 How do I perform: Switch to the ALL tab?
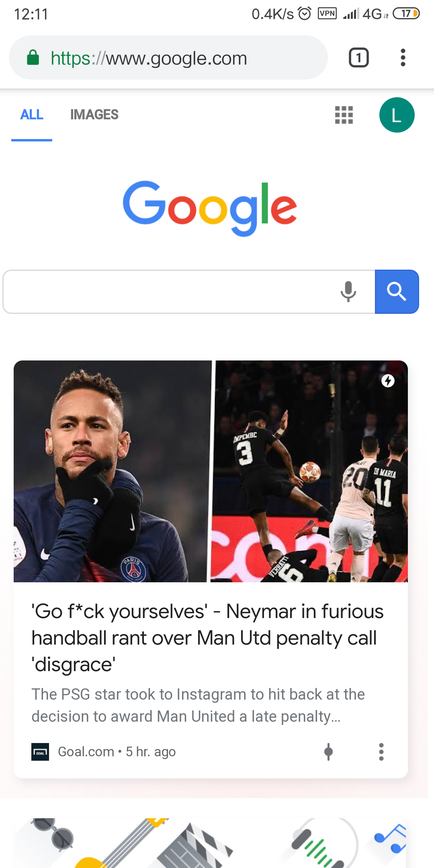(x=32, y=115)
